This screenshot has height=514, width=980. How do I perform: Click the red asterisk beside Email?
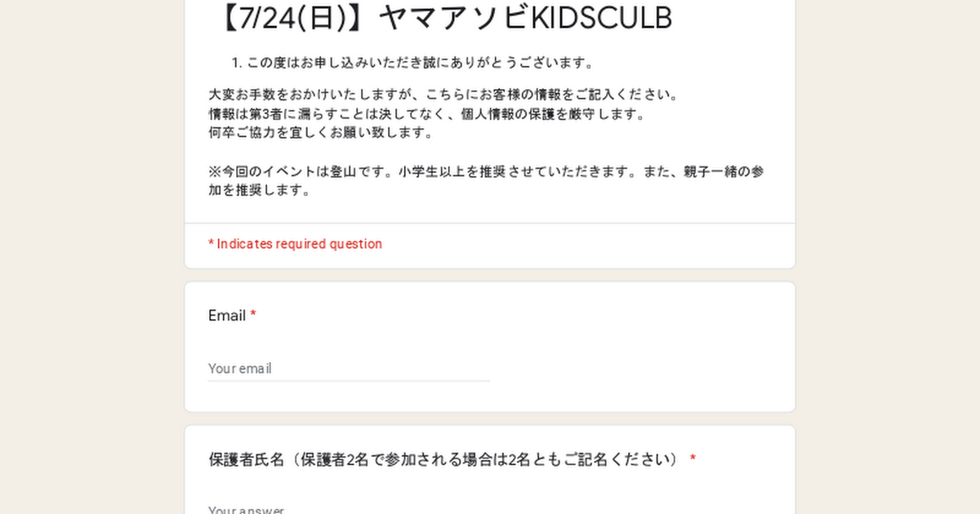(253, 315)
